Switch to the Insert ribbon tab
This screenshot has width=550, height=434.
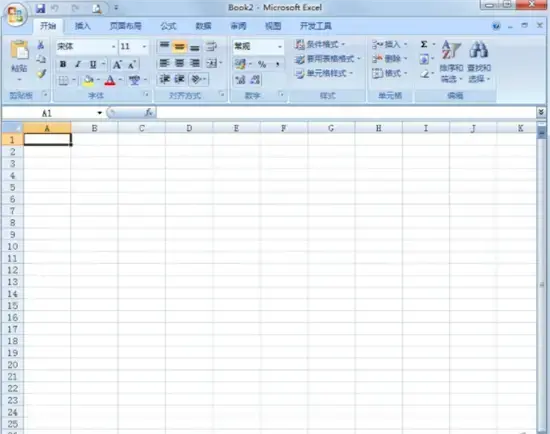click(83, 26)
